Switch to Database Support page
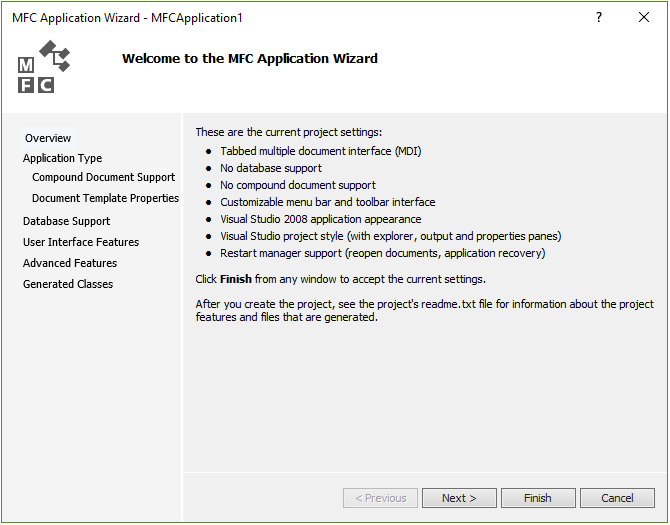This screenshot has width=670, height=525. coord(66,221)
